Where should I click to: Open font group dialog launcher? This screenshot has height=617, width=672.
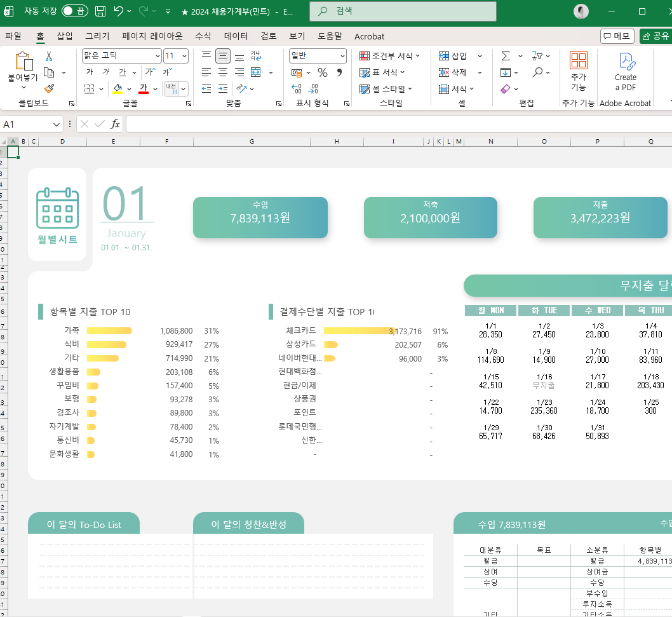point(188,104)
